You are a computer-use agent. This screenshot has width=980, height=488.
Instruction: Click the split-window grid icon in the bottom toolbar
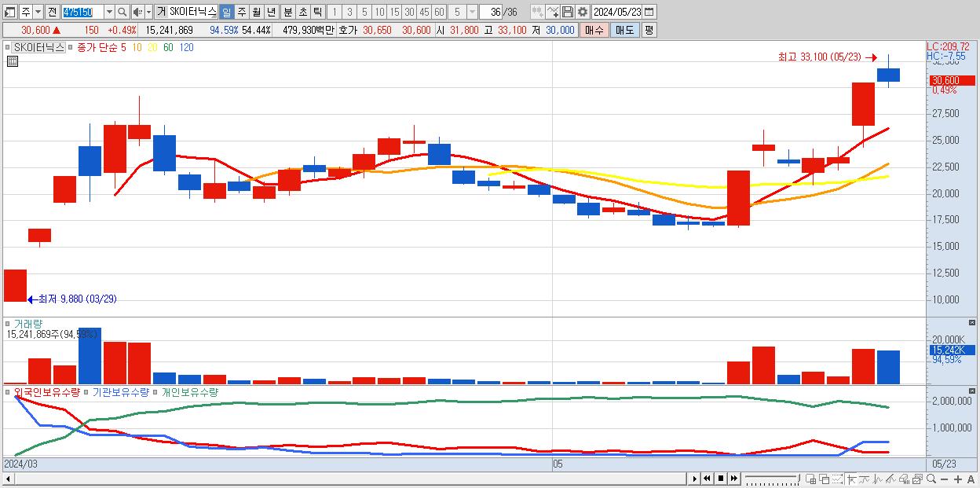tap(810, 479)
